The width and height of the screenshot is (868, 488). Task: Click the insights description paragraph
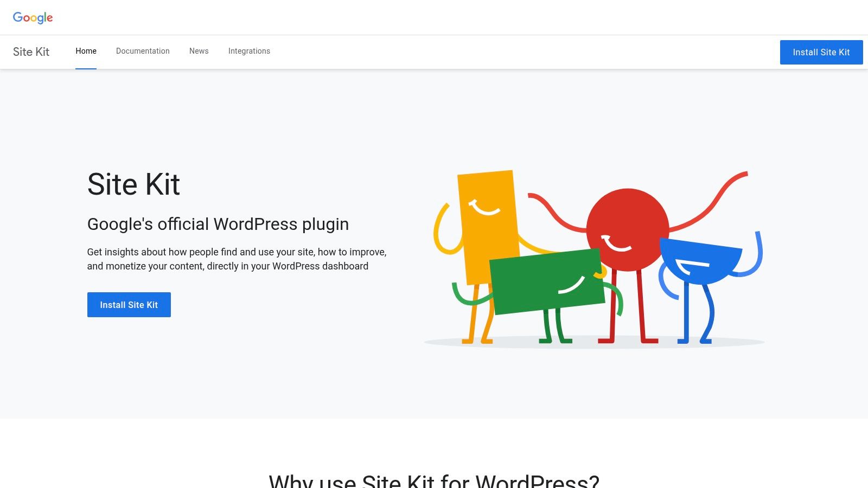click(x=237, y=259)
